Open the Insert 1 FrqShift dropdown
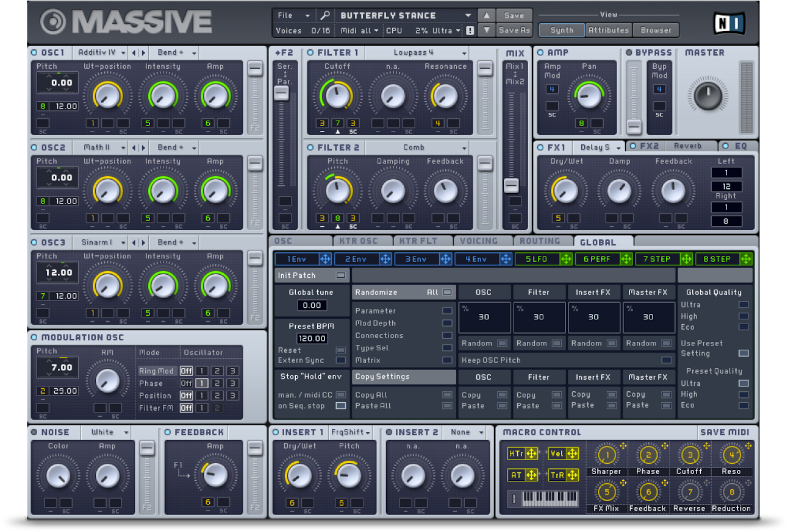The width and height of the screenshot is (788, 532). pyautogui.click(x=351, y=432)
